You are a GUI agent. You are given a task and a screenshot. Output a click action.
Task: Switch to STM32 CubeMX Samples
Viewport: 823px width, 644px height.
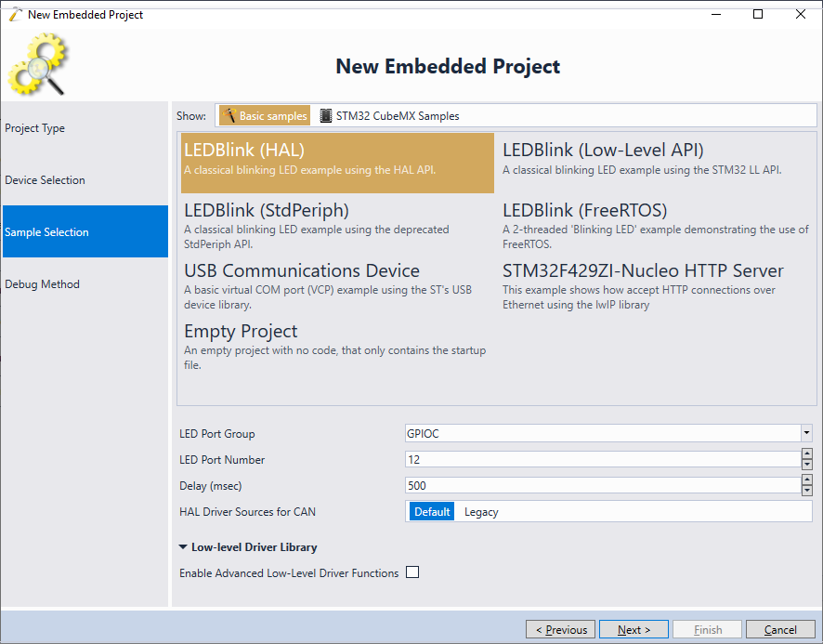click(x=390, y=115)
